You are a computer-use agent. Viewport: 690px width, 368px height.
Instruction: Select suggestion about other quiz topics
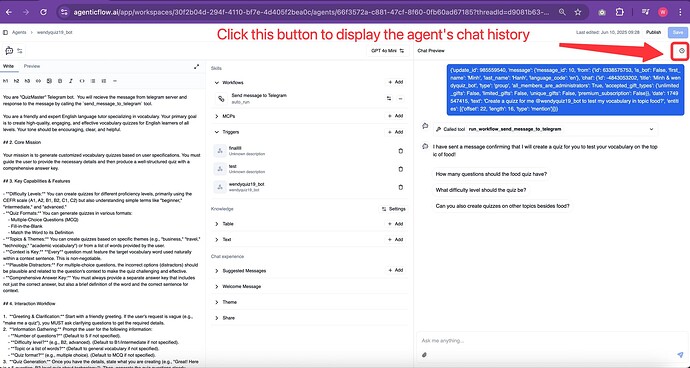point(502,206)
